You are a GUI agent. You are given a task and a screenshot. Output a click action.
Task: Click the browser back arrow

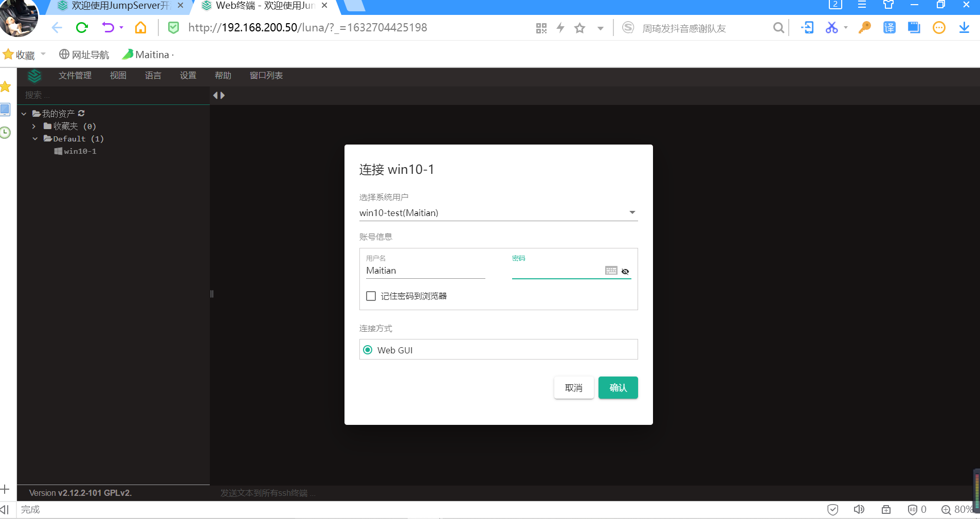coord(57,28)
